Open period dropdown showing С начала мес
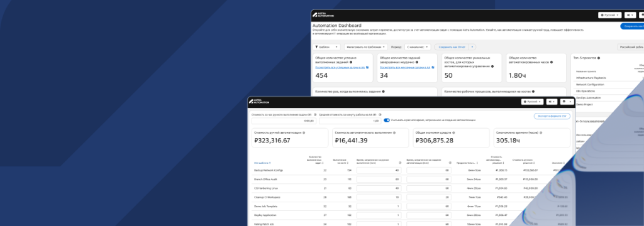The width and height of the screenshot is (644, 226). [x=418, y=47]
